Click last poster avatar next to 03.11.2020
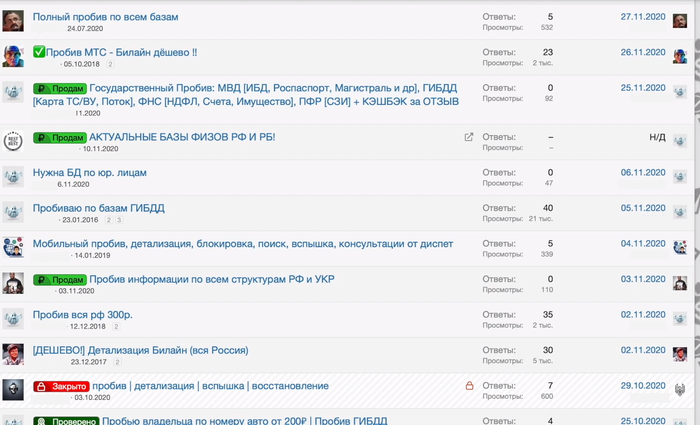 click(x=680, y=283)
